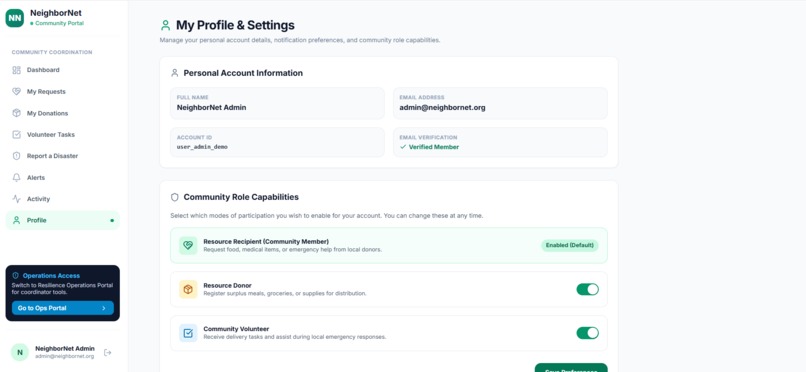806x372 pixels.
Task: Click the Community Coordination section label
Action: point(52,52)
